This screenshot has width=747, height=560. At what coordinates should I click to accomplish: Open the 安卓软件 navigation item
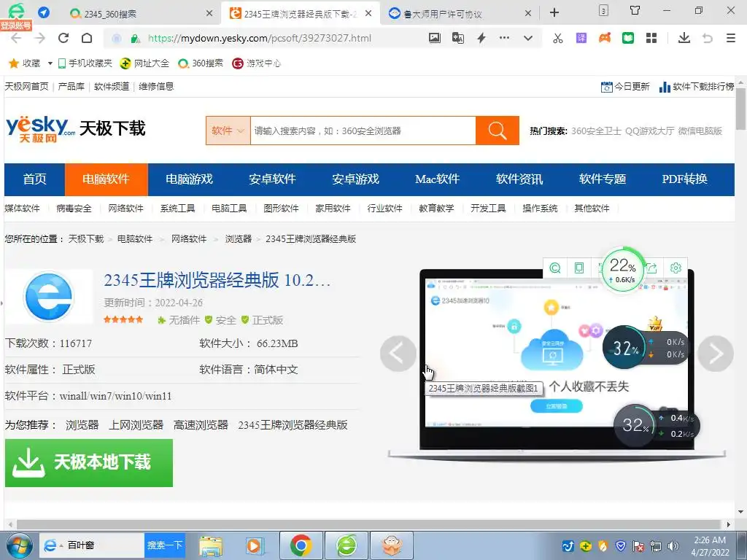(x=273, y=179)
